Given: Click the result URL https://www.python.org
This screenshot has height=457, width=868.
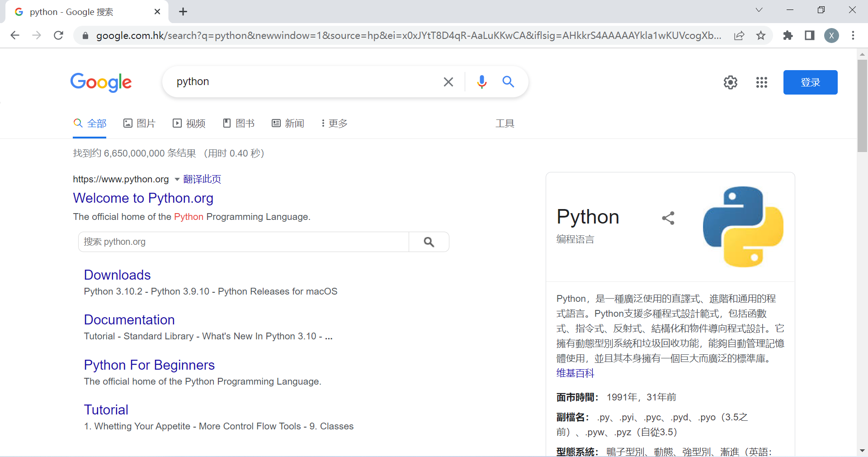Looking at the screenshot, I should click(x=121, y=179).
